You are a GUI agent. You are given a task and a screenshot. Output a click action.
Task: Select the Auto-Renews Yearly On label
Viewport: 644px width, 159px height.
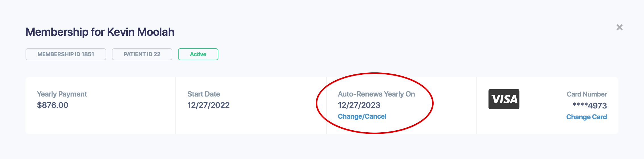point(376,94)
